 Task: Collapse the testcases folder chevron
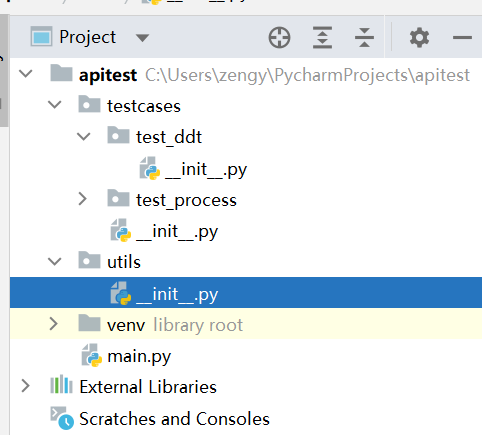55,105
